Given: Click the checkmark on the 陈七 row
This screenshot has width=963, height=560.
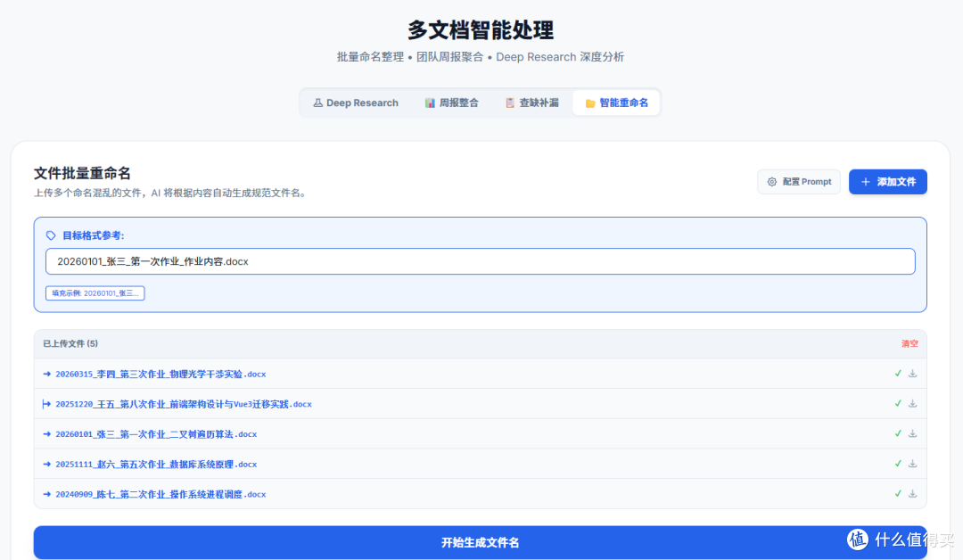Looking at the screenshot, I should (898, 494).
